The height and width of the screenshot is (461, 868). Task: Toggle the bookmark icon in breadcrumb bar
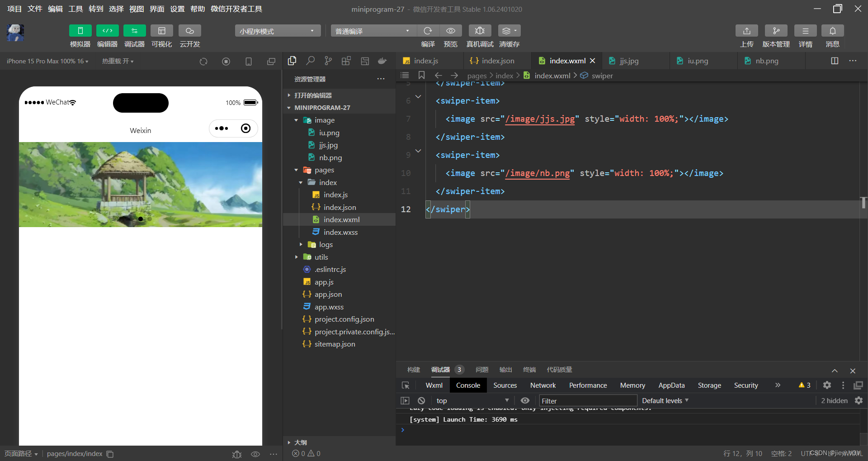click(421, 75)
